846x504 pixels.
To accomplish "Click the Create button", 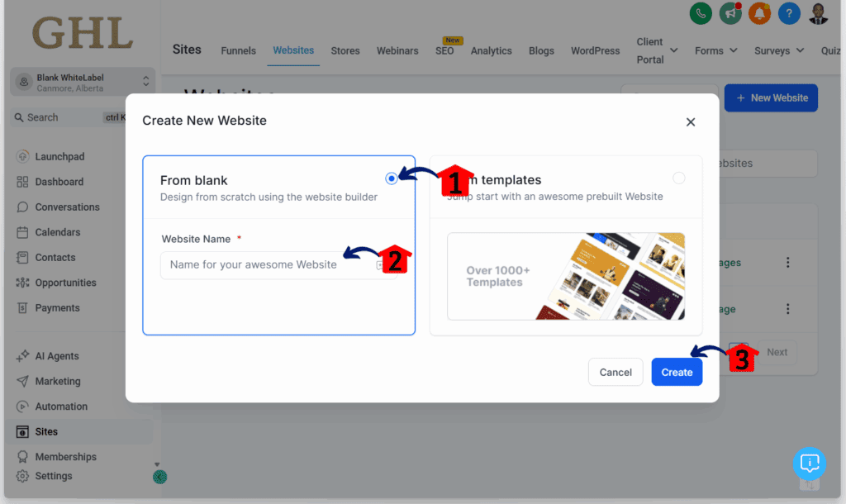I will tap(677, 373).
